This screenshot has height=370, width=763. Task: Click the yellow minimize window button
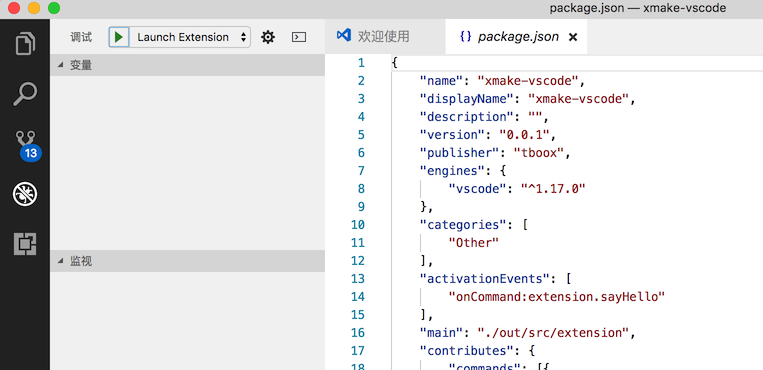pos(34,8)
